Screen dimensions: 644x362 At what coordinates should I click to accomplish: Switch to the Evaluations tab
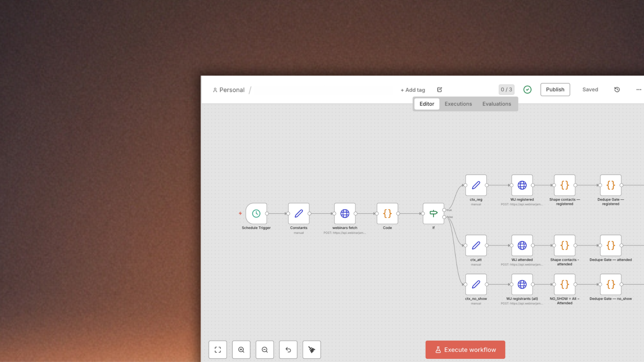click(x=496, y=104)
